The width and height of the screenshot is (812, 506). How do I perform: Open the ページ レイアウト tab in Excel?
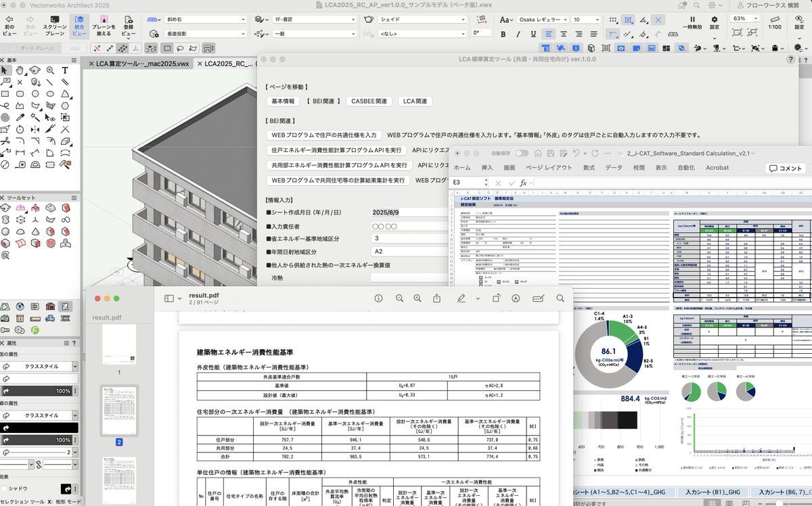tap(549, 168)
